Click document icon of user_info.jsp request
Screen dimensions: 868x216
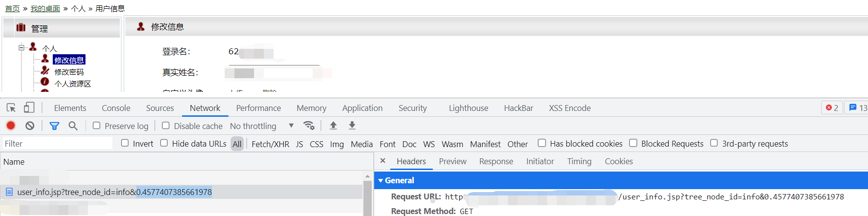point(9,192)
